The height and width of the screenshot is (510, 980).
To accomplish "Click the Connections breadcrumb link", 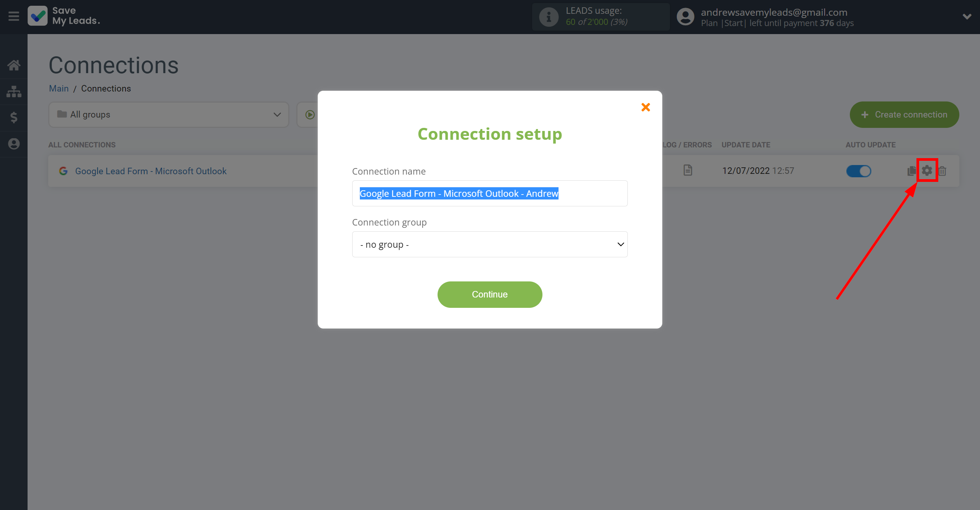I will (106, 88).
